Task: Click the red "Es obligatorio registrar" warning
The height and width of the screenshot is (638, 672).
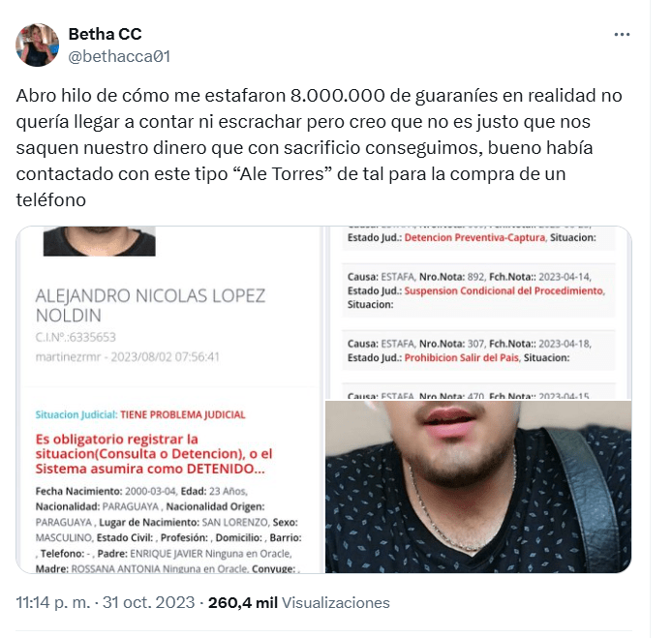Action: pos(154,454)
